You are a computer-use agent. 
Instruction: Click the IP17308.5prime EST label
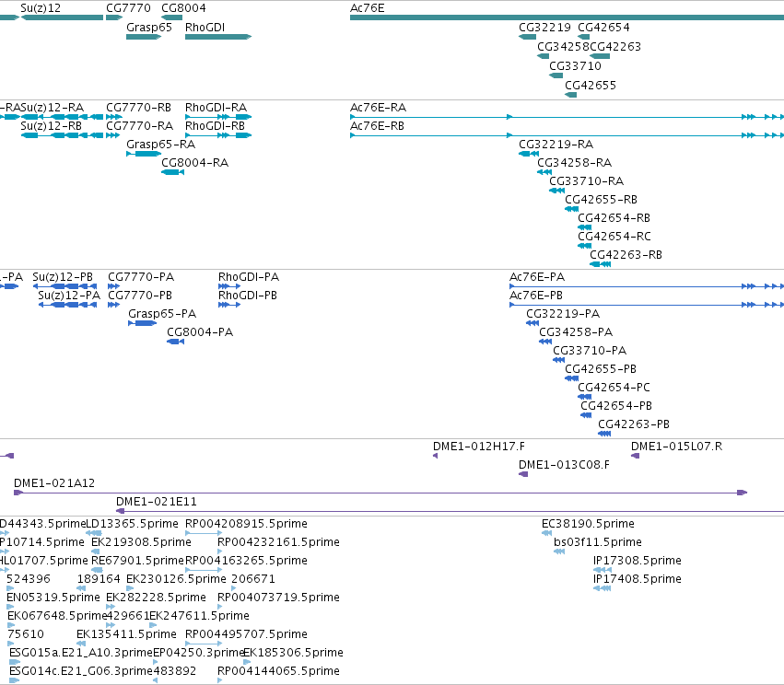637,561
